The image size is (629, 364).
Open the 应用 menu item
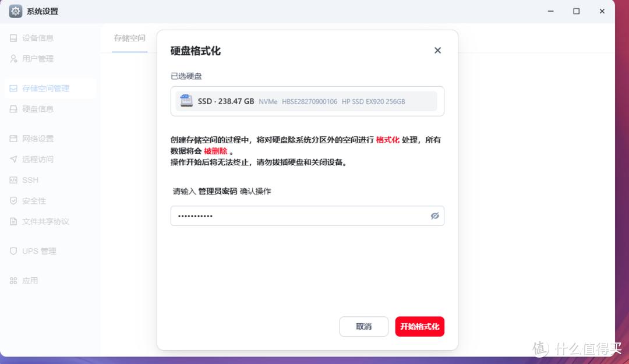(x=30, y=281)
